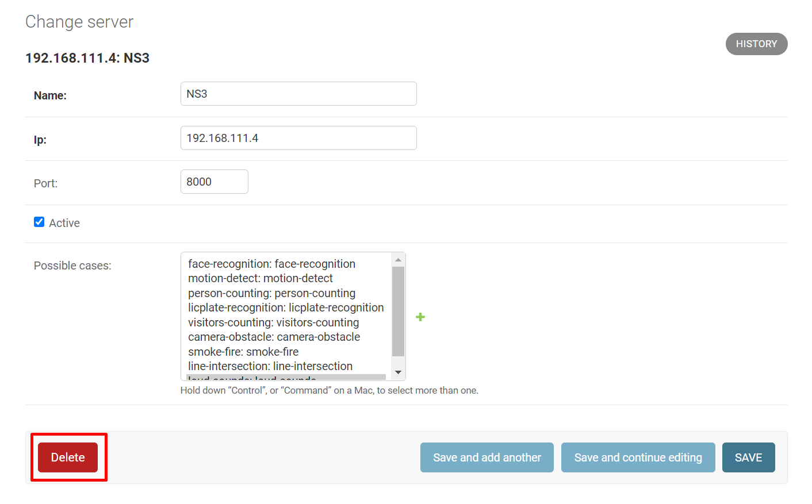Click the Possible cases scrollbar thumb
The width and height of the screenshot is (812, 504).
point(398,311)
